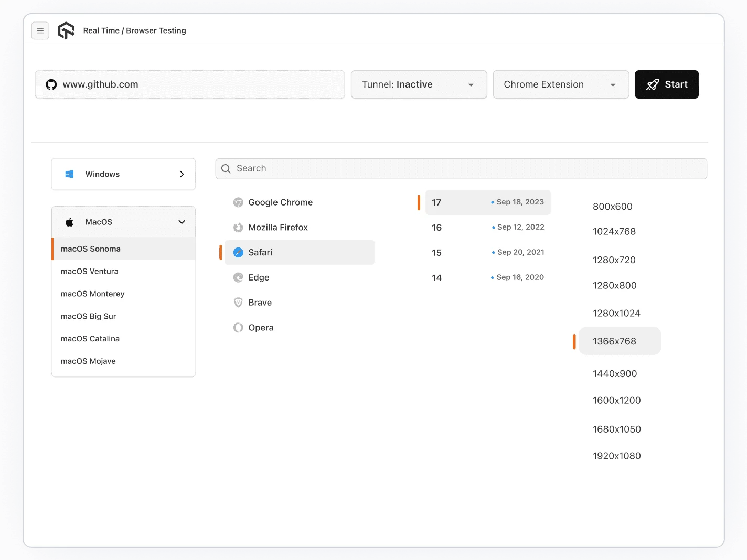Select the Opera browser icon
Viewport: 747px width, 560px height.
(x=238, y=328)
